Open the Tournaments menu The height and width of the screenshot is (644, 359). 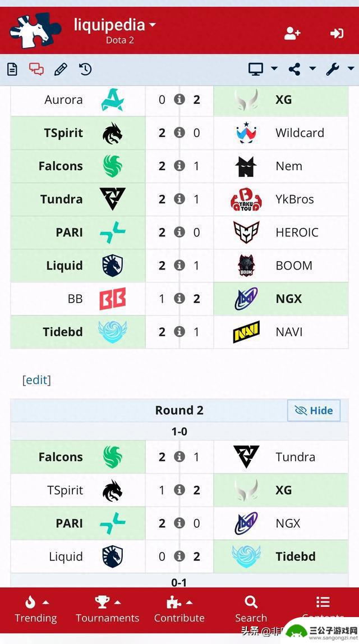pyautogui.click(x=108, y=610)
